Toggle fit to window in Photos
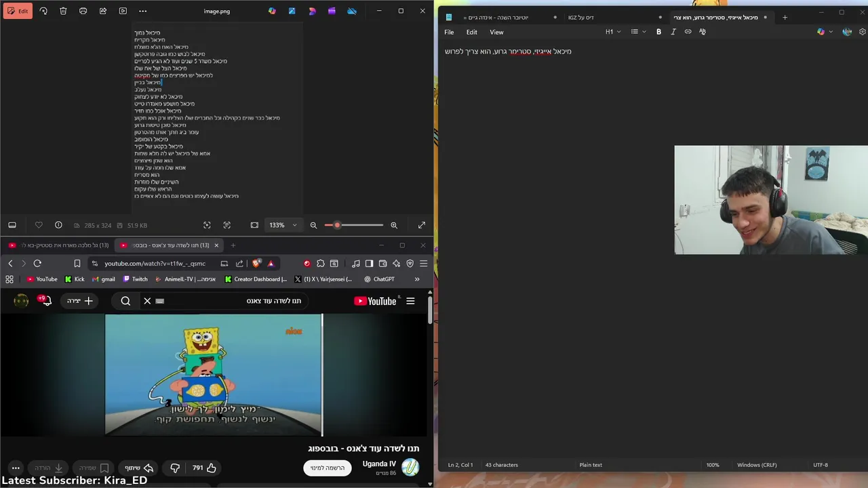Viewport: 868px width, 488px height. (x=254, y=225)
